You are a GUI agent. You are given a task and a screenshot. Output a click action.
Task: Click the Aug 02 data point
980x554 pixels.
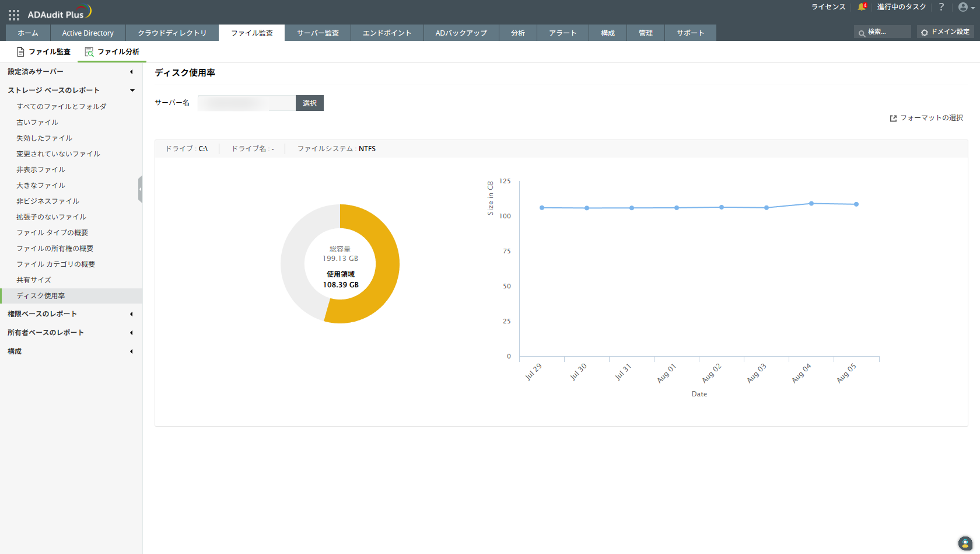(722, 207)
